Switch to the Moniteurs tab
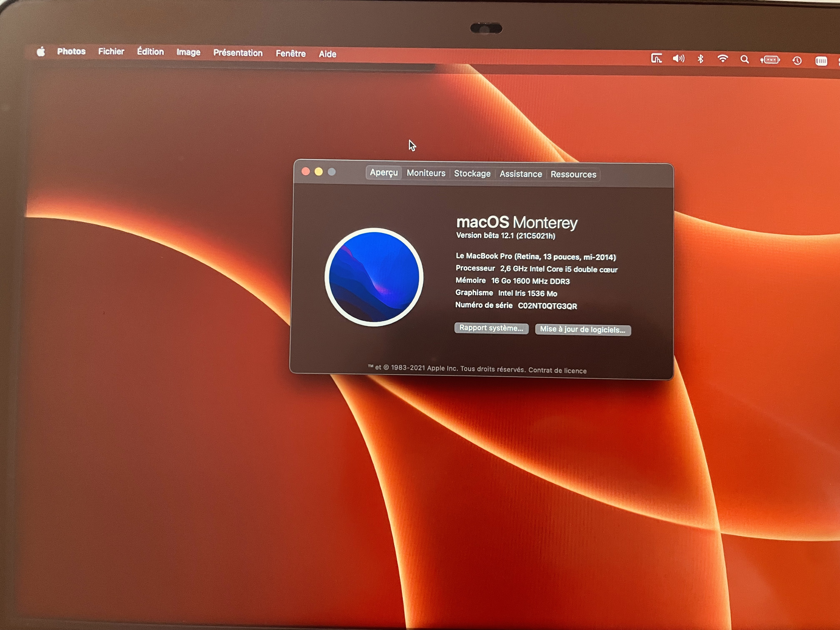Viewport: 840px width, 630px height. (x=426, y=173)
